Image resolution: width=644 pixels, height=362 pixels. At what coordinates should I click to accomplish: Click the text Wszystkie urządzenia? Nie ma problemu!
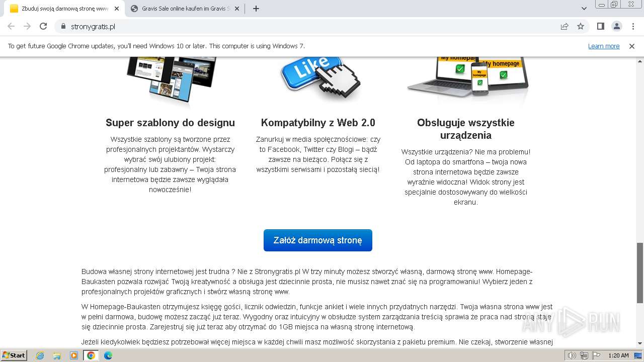click(x=466, y=152)
